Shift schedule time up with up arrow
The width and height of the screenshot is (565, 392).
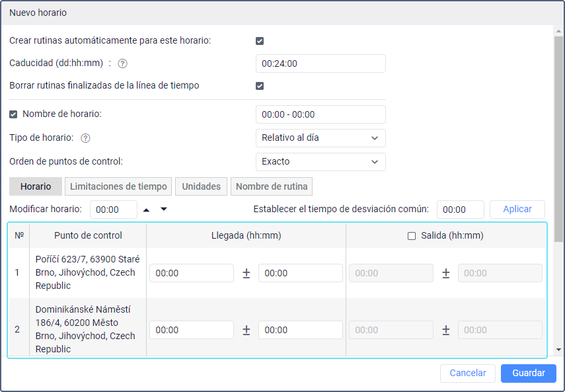pyautogui.click(x=147, y=210)
